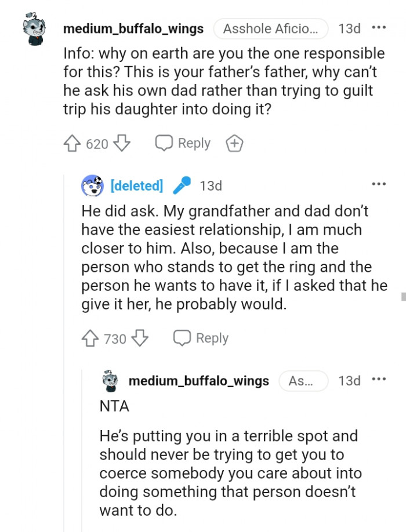The width and height of the screenshot is (406, 532).
Task: Downvote the top comment with 620 votes
Action: pos(122,143)
